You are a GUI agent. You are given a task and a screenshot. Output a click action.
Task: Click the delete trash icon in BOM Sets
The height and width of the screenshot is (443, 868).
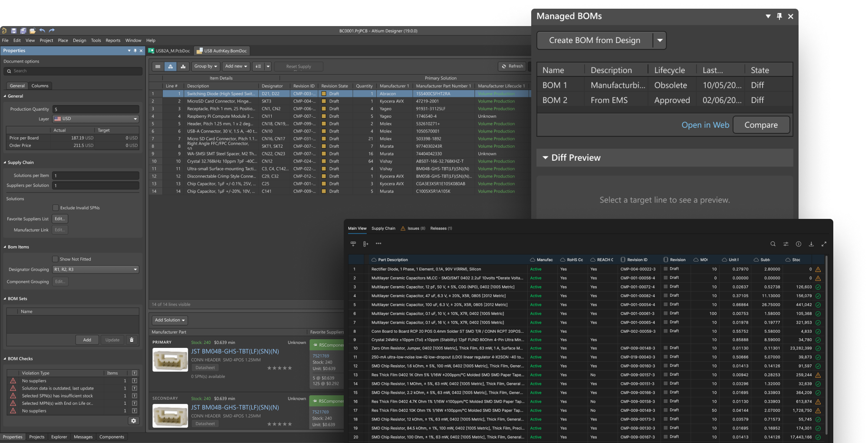point(132,340)
